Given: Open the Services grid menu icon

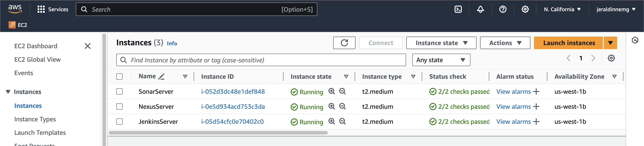Looking at the screenshot, I should click(x=41, y=9).
